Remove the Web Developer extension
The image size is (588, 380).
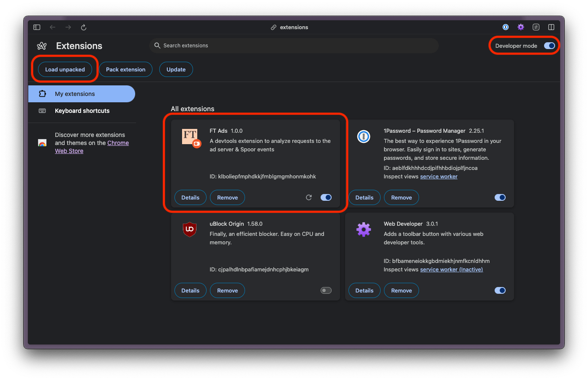(401, 290)
